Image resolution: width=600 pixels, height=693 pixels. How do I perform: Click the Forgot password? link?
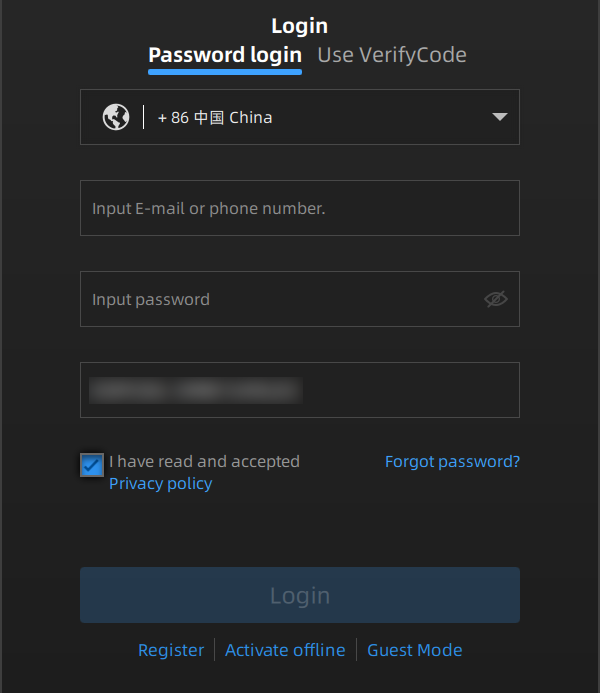452,461
